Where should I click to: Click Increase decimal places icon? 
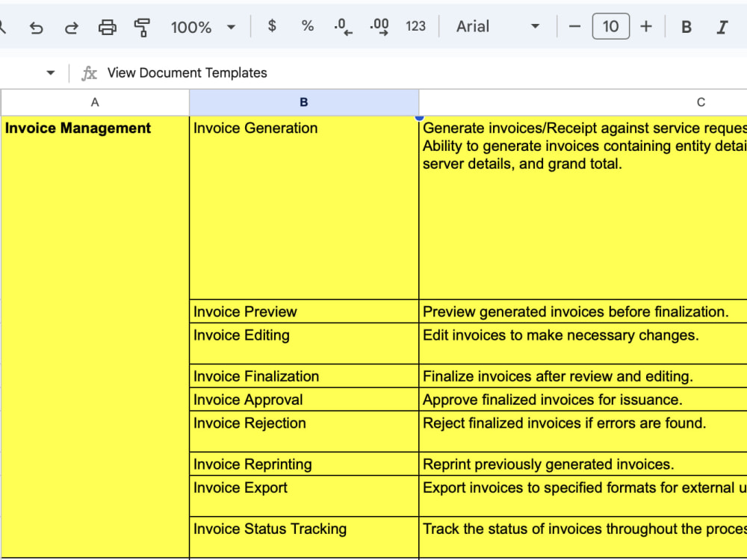click(x=379, y=27)
